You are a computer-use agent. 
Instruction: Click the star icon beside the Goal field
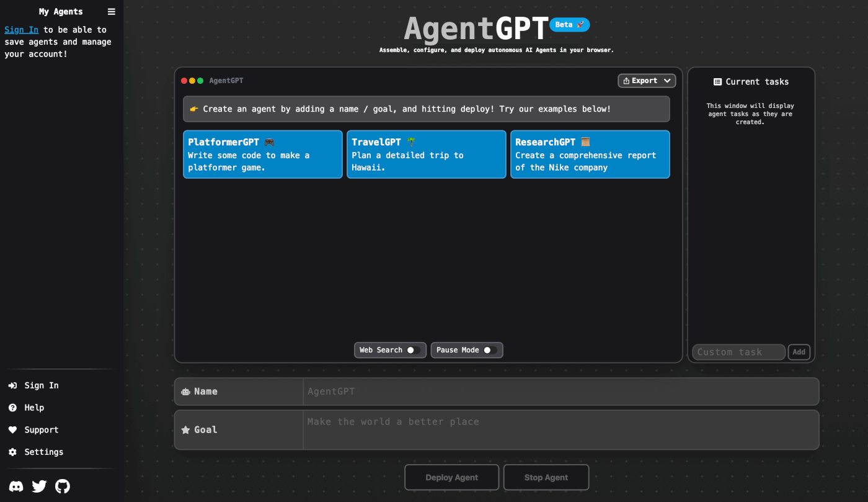(x=185, y=429)
